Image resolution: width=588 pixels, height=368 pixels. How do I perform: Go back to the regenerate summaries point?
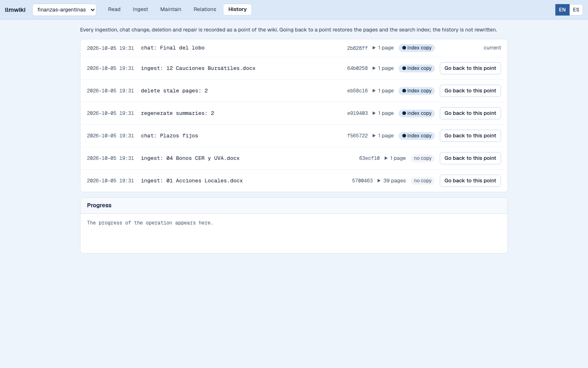470,113
